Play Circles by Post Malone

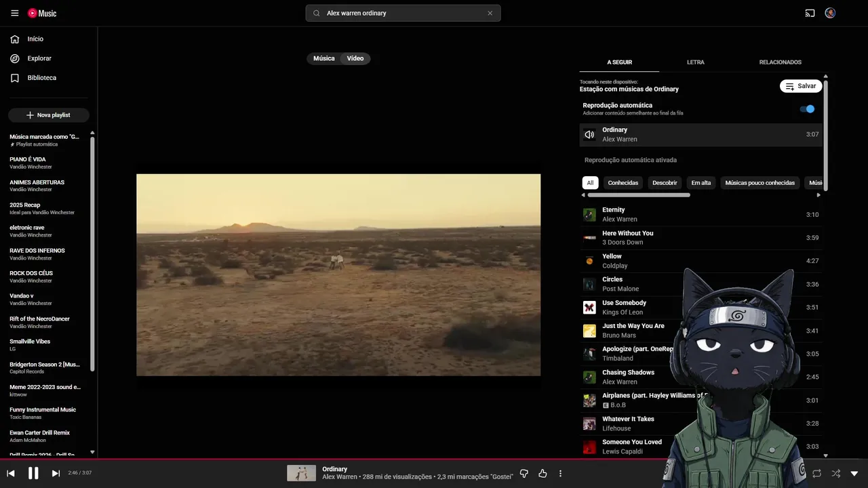(x=701, y=284)
